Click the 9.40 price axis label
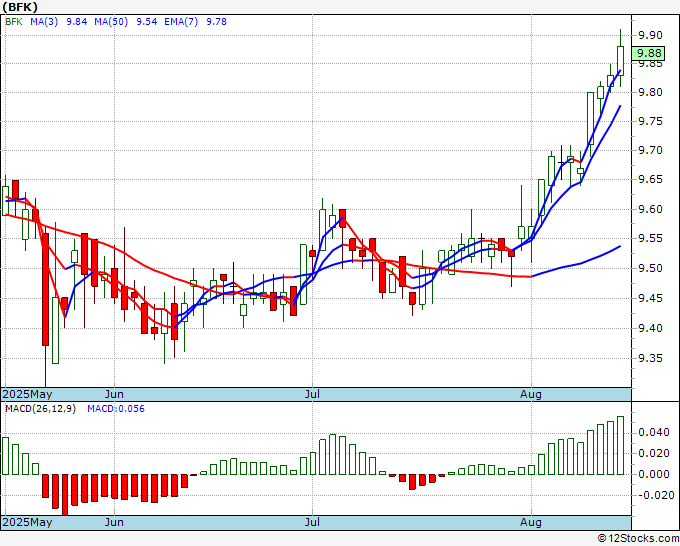Image resolution: width=680 pixels, height=546 pixels. pos(651,328)
